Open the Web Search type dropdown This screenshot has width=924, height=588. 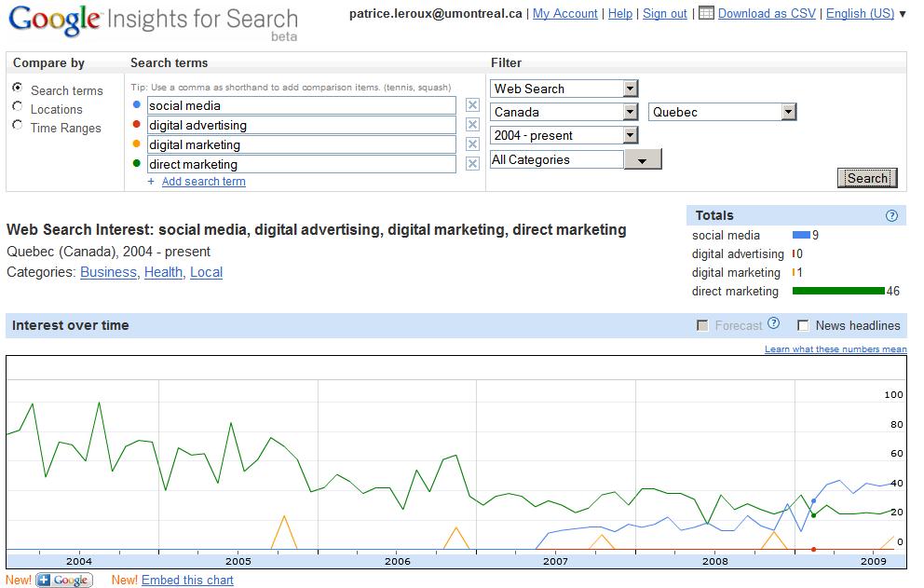click(564, 89)
